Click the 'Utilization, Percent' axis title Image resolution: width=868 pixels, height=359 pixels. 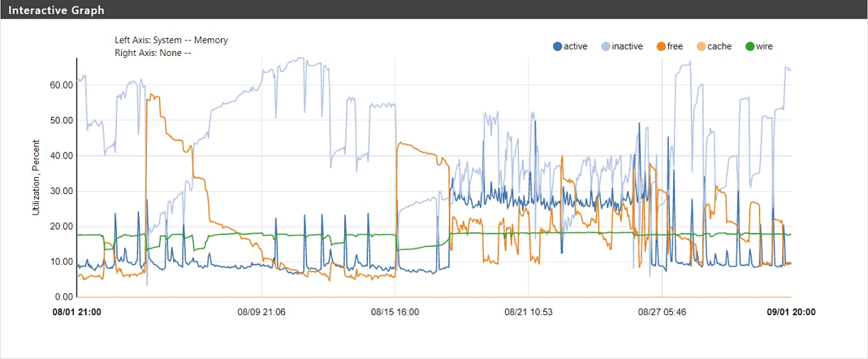pos(36,177)
